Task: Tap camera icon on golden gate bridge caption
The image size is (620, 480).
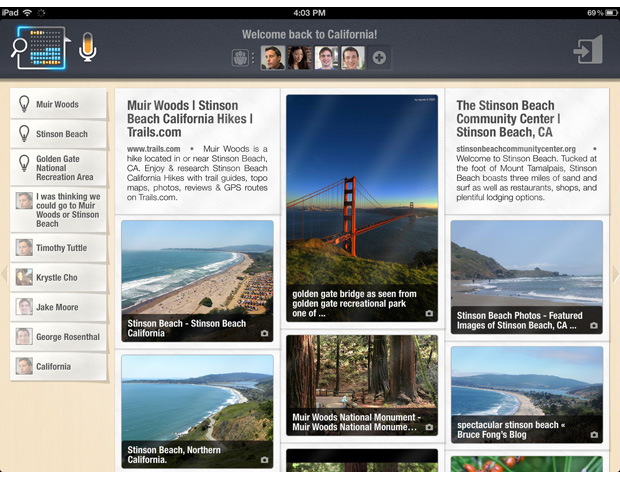Action: 429,314
